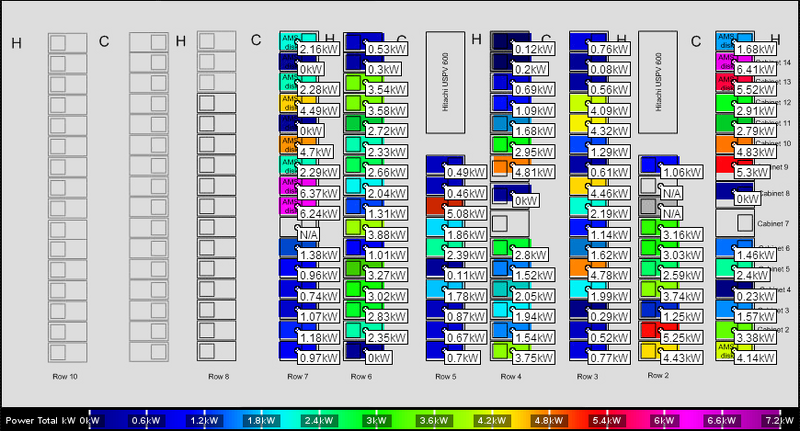
Task: Select the 0.08kW label in Row 3
Action: 609,69
